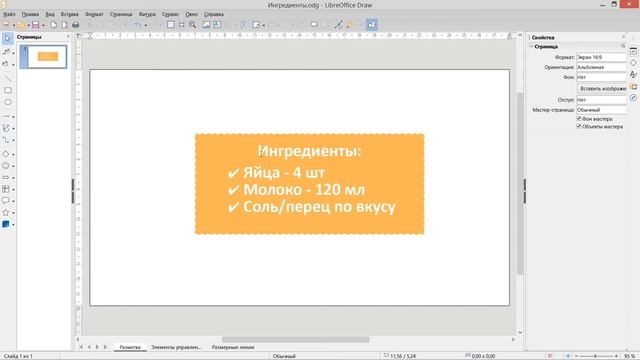Uncheck the Фон мастера checkbox
The image size is (640, 360).
click(579, 119)
